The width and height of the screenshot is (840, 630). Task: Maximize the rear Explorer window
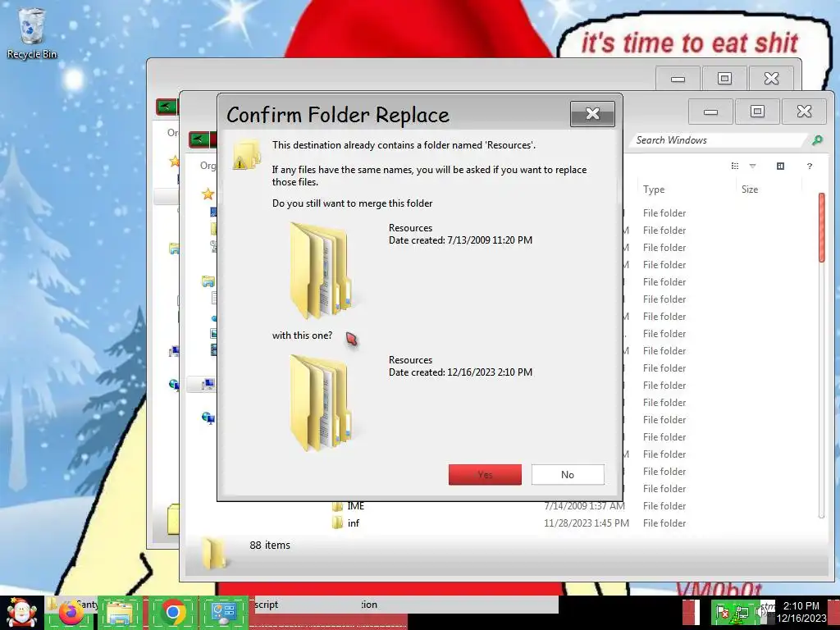coord(724,78)
